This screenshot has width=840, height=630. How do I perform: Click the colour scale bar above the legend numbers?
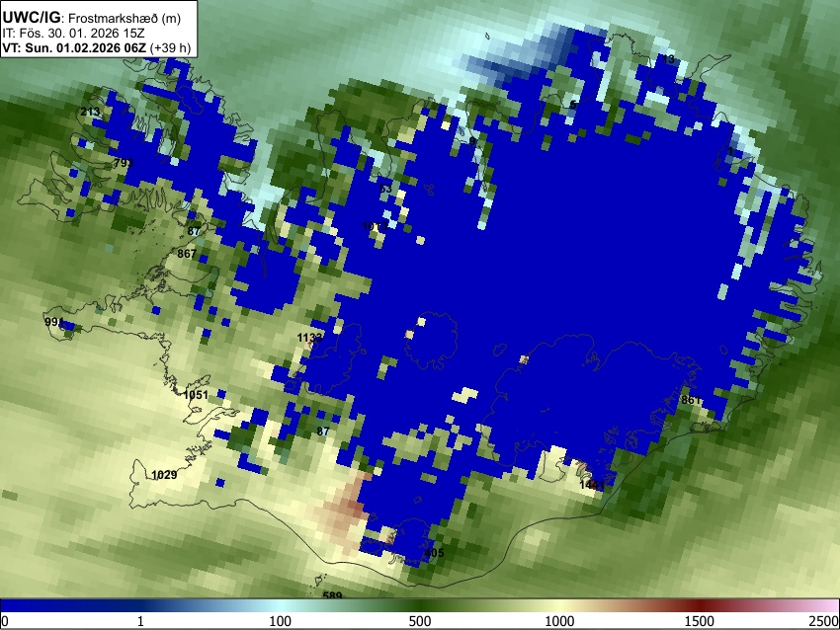[420, 605]
